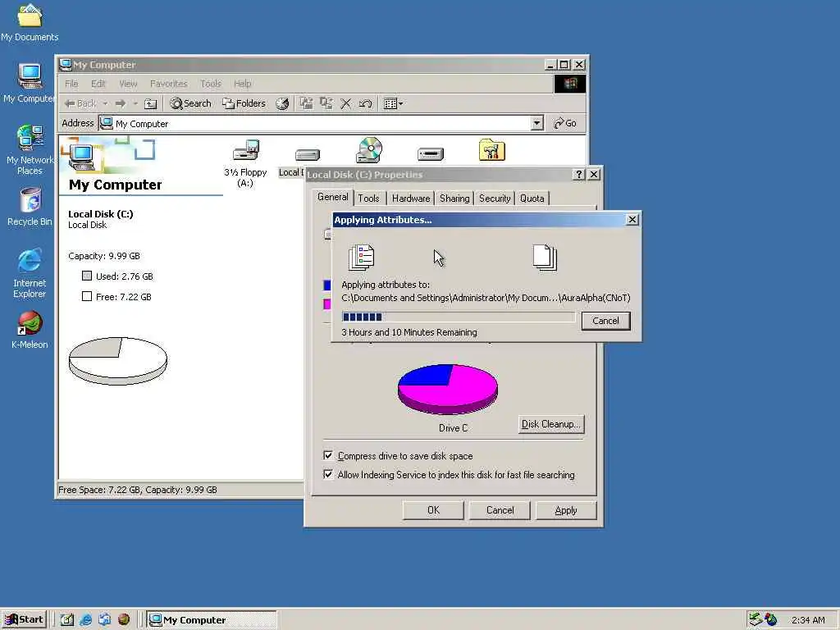
Task: Switch to the Quota tab
Action: 532,199
